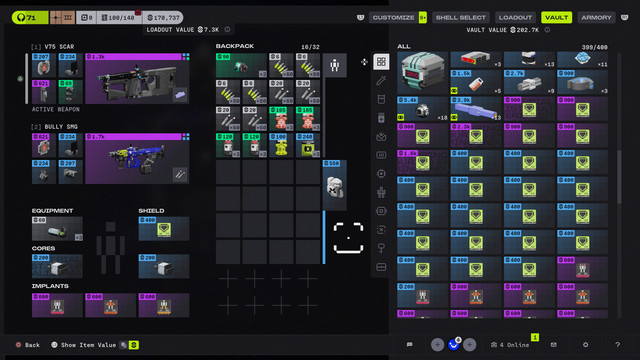Select the V75 Scar weapon card
640x360 pixels.
(137, 78)
